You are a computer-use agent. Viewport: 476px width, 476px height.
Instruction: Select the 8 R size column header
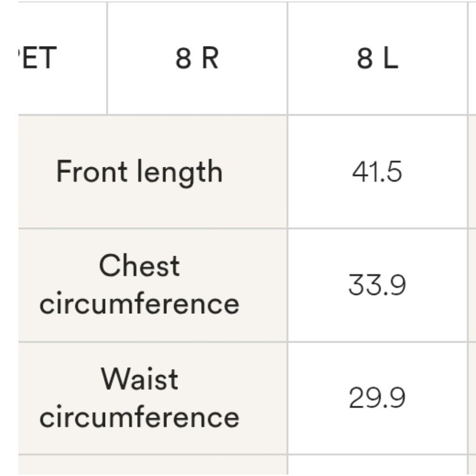tap(197, 58)
